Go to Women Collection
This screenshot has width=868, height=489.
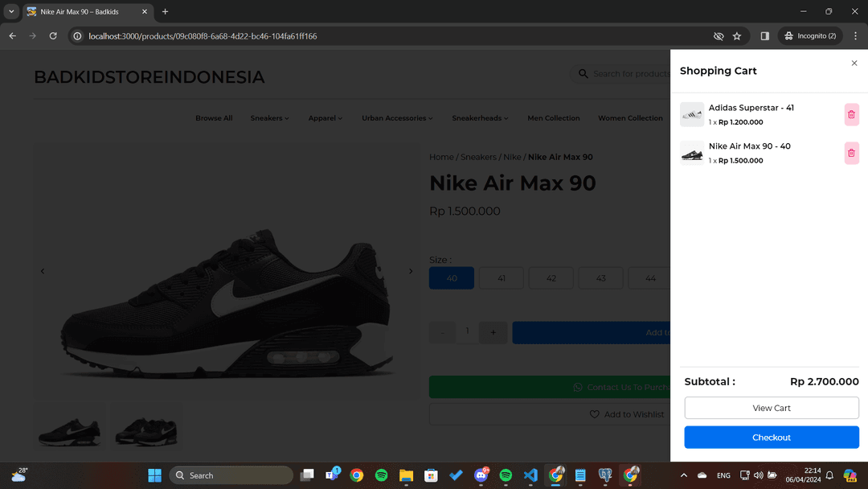point(630,118)
